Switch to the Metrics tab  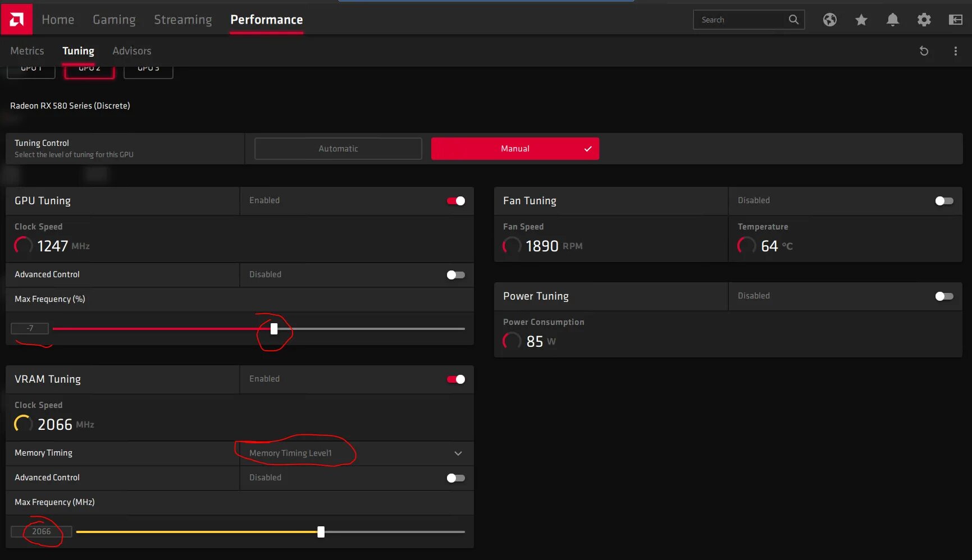[x=26, y=51]
